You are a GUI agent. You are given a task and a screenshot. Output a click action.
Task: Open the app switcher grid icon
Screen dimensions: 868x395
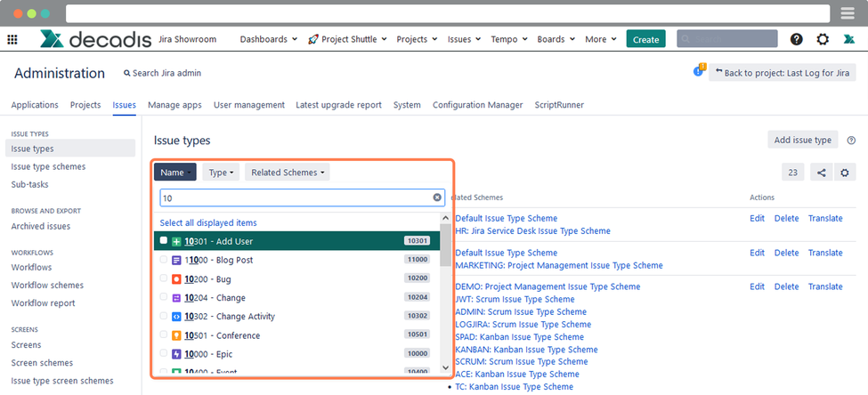pyautogui.click(x=12, y=39)
